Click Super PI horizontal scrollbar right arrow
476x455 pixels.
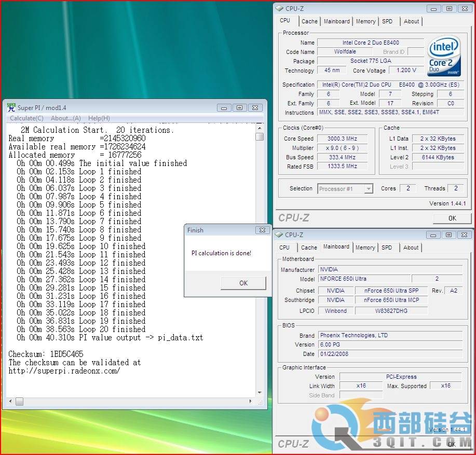pyautogui.click(x=250, y=402)
